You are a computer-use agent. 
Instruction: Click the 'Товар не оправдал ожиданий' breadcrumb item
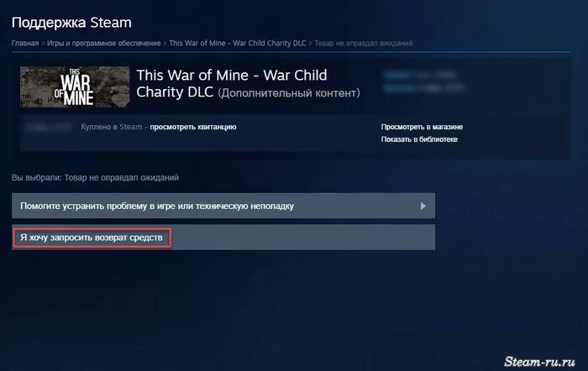click(364, 43)
